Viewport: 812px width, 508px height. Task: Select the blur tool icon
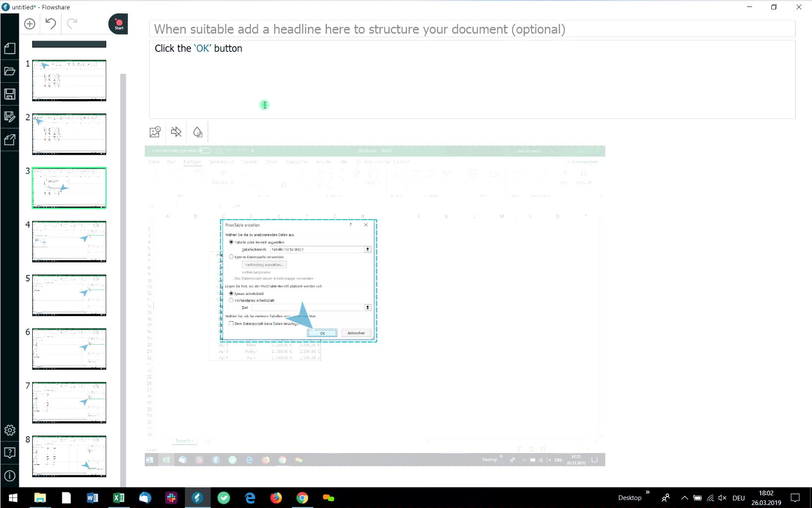tap(197, 132)
